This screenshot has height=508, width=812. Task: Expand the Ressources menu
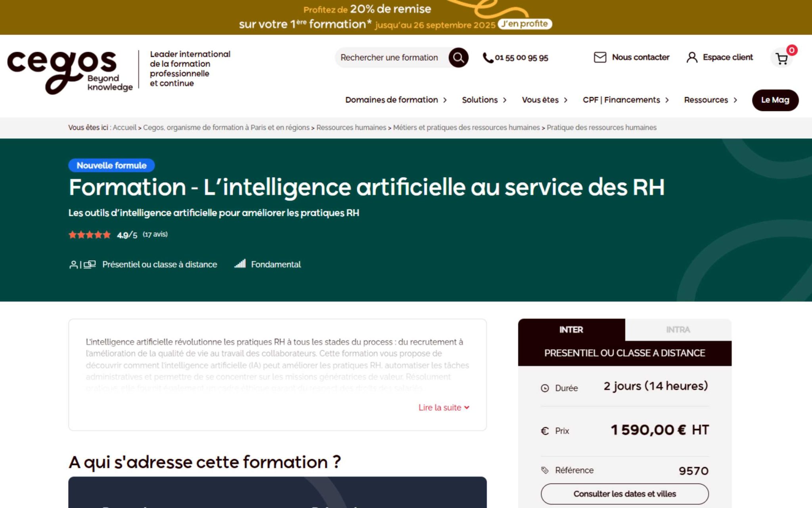(x=710, y=100)
